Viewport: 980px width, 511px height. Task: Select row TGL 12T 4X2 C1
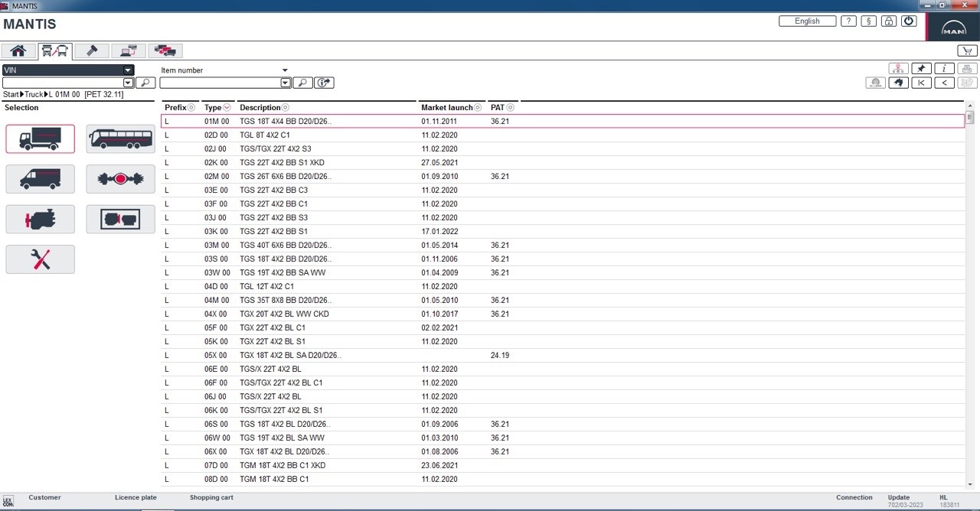(563, 286)
